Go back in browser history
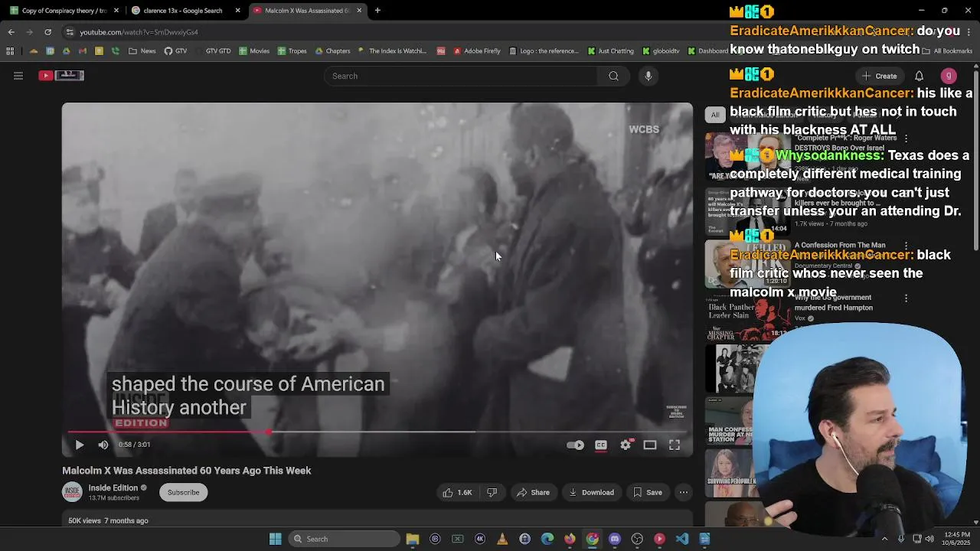The height and width of the screenshot is (551, 980). coord(11,32)
